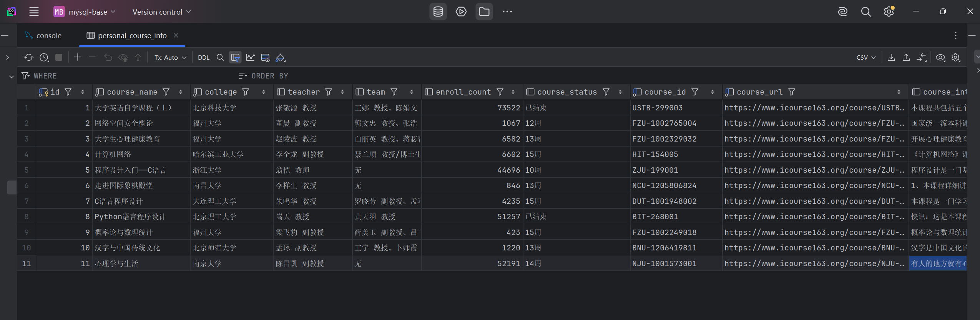This screenshot has height=320, width=980.
Task: Open the AI Assistant swirl icon
Action: [x=843, y=12]
